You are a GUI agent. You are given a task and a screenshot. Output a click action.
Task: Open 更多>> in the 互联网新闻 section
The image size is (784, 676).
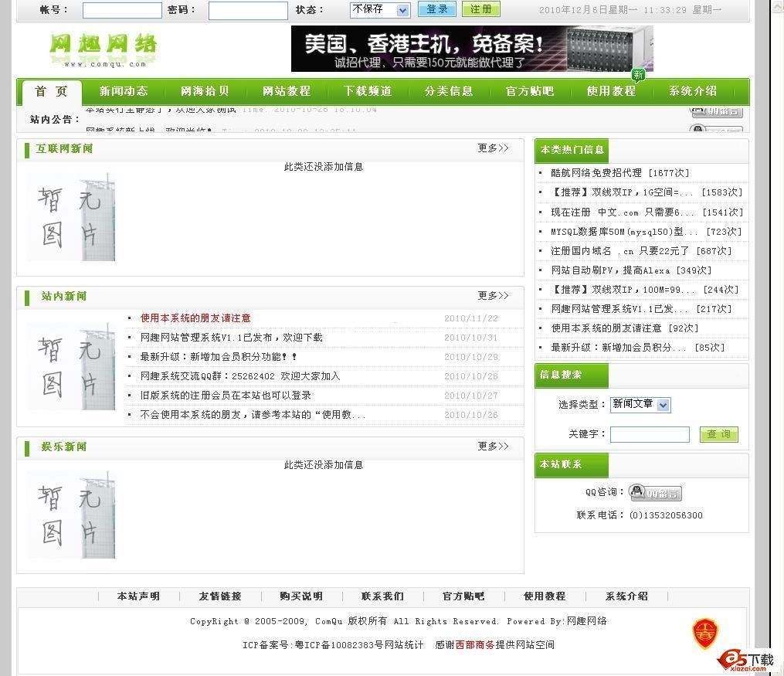[493, 148]
